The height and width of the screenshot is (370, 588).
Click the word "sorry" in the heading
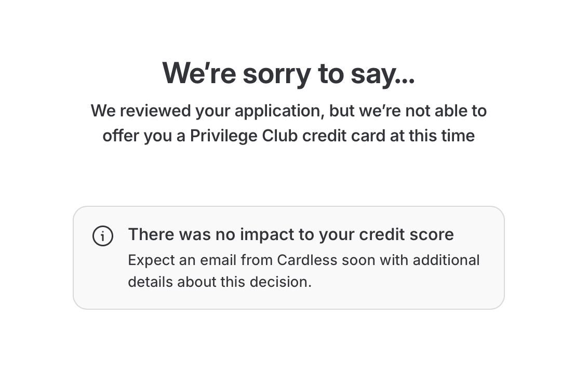click(277, 74)
